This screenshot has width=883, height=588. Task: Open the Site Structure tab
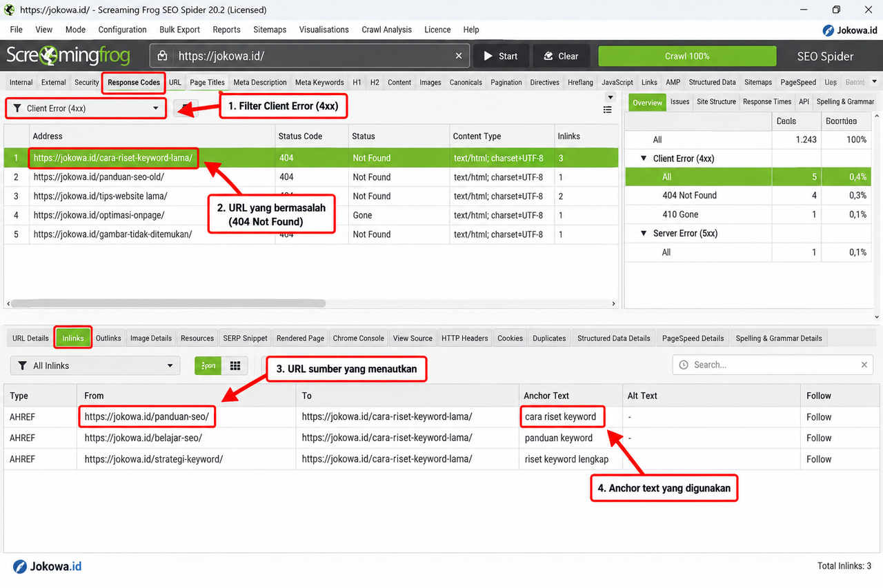point(716,101)
